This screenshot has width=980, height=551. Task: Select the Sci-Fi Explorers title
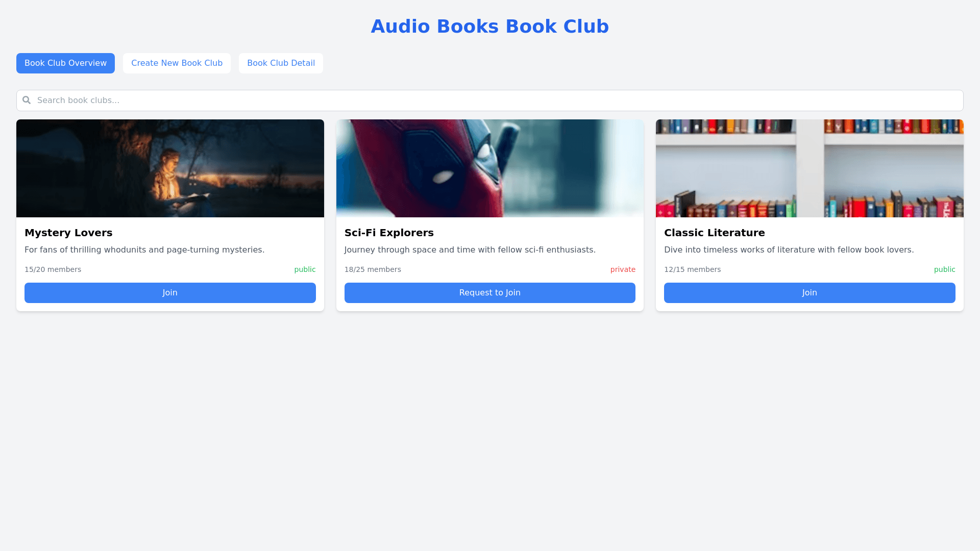point(389,233)
